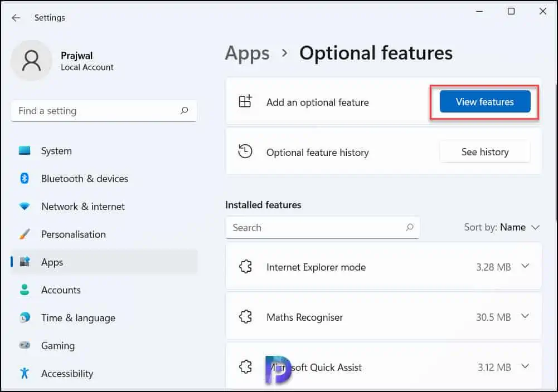
Task: Expand Internet Explorer mode chevron
Action: coord(525,266)
